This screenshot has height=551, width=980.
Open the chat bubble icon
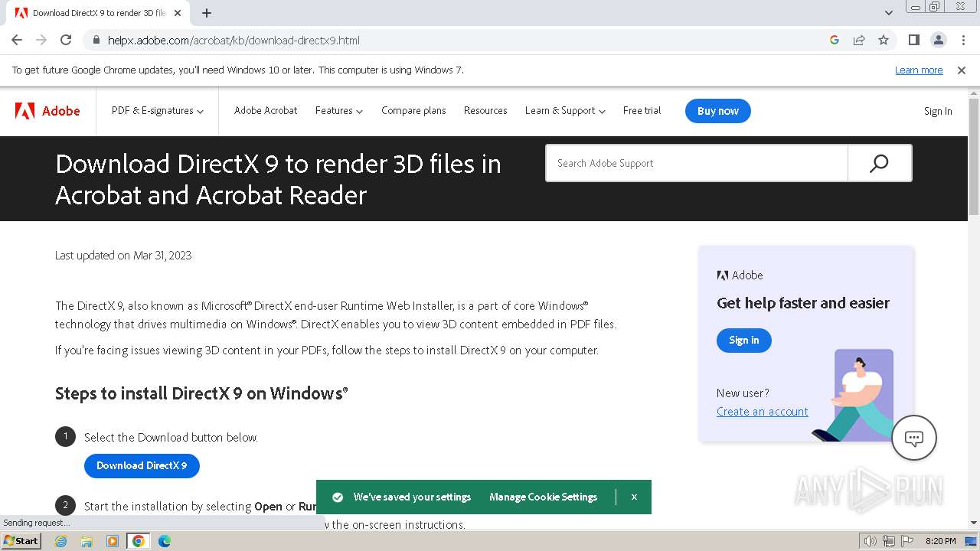(914, 438)
